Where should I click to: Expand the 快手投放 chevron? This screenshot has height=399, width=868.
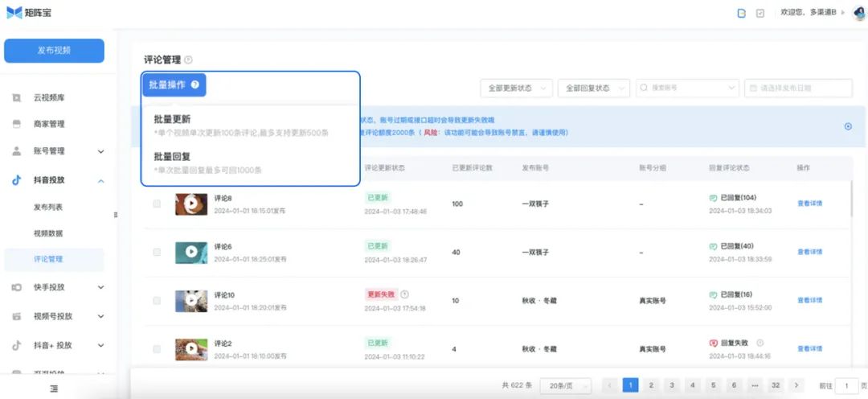tap(100, 287)
